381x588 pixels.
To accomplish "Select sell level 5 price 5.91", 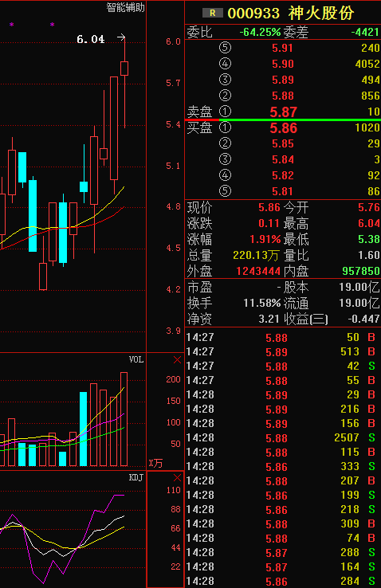I will tap(282, 48).
